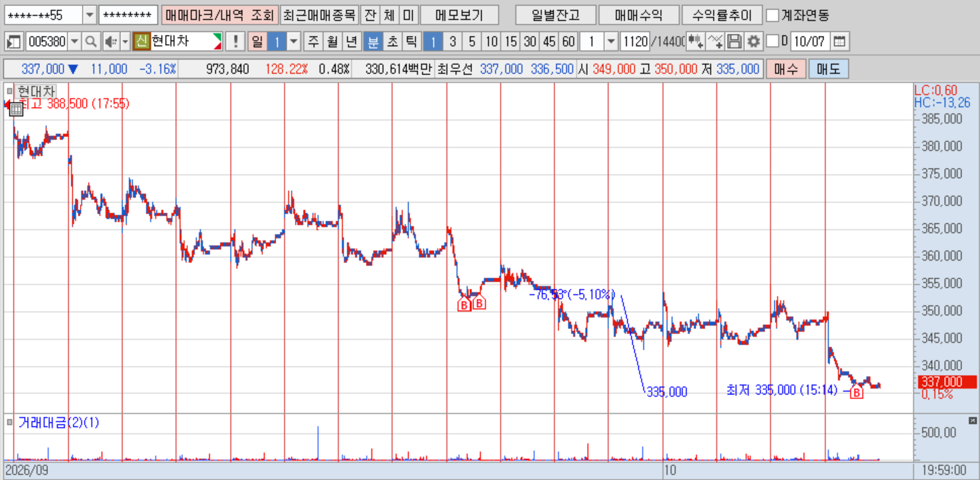Click the 최저 335,000 (15:14) label
The width and height of the screenshot is (980, 480).
click(x=781, y=391)
